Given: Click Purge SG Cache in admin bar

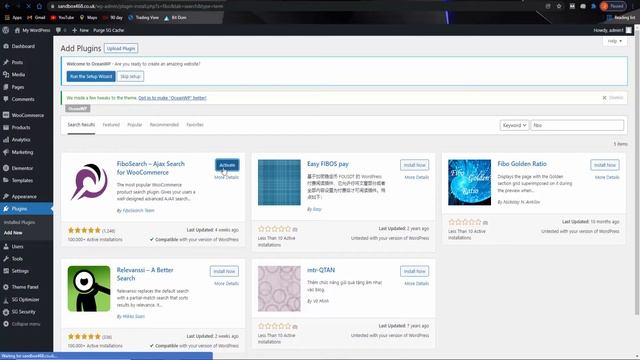Looking at the screenshot, I should coord(109,30).
